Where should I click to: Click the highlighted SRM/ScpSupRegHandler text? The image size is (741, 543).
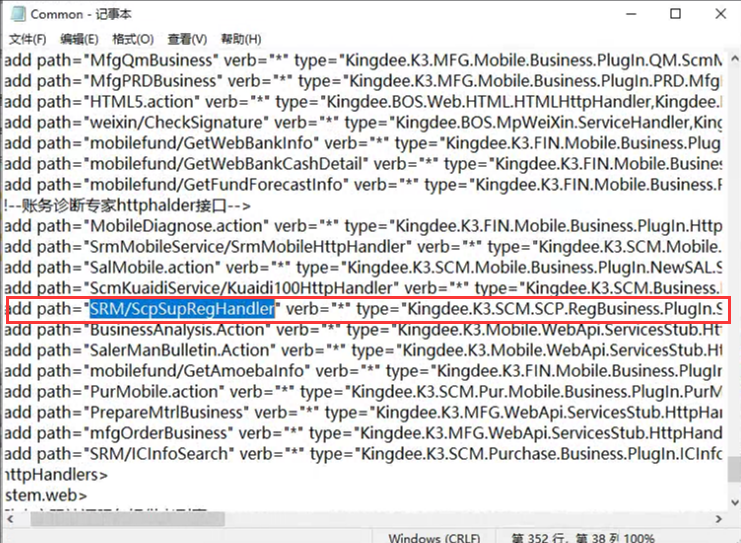coord(182,309)
